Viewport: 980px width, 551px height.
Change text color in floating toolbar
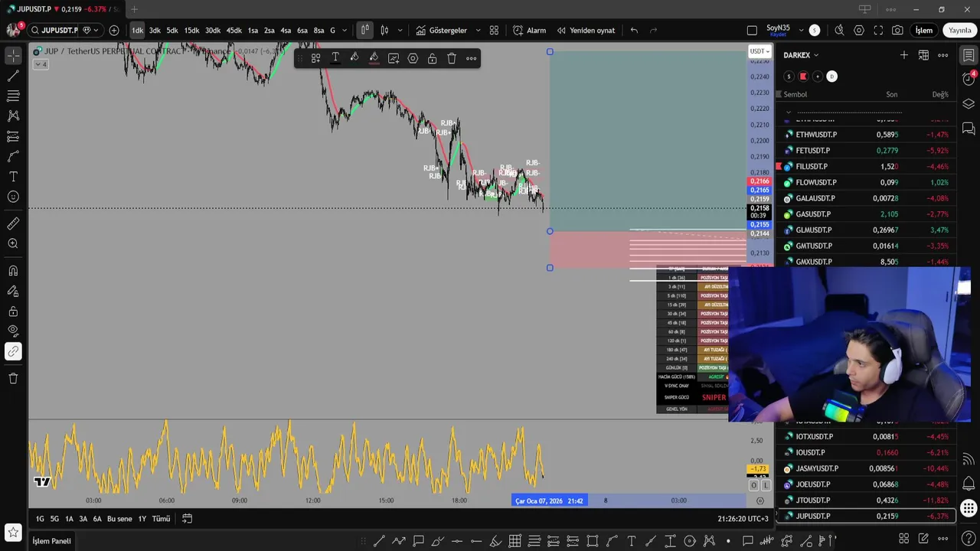[x=335, y=58]
